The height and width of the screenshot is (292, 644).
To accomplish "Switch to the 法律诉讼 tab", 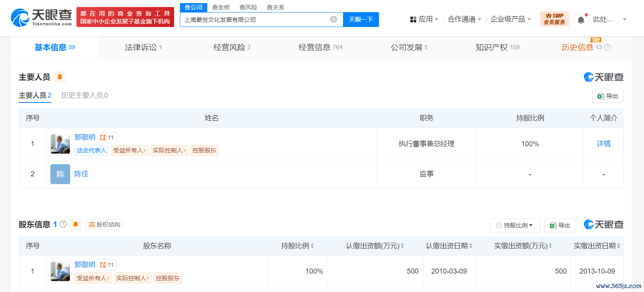I will click(143, 47).
